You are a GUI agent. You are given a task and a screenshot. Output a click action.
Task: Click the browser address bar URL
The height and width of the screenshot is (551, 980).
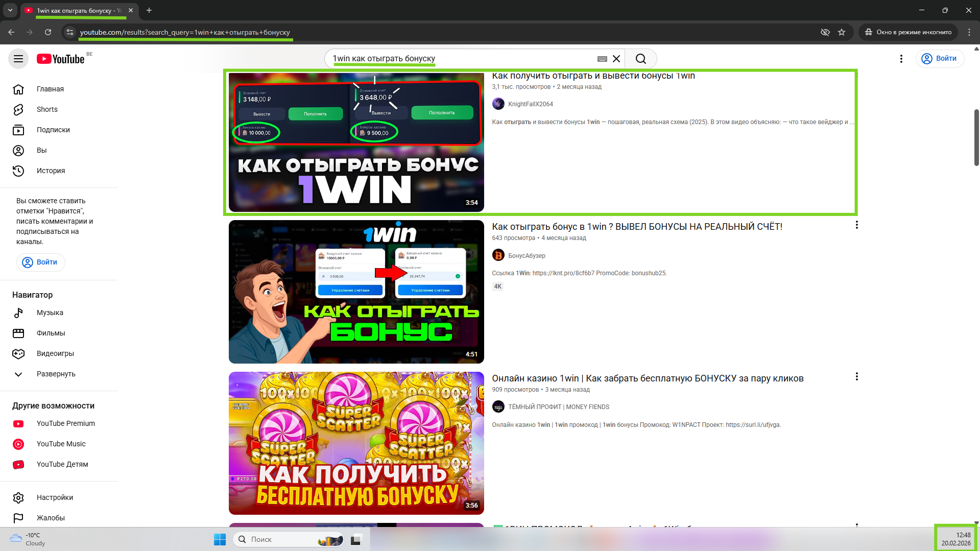[x=185, y=32]
